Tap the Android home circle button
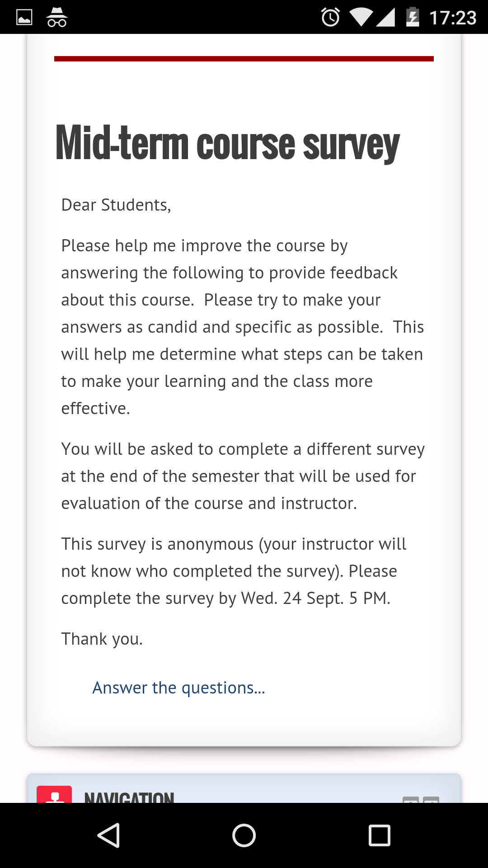Viewport: 488px width, 868px height. tap(244, 835)
